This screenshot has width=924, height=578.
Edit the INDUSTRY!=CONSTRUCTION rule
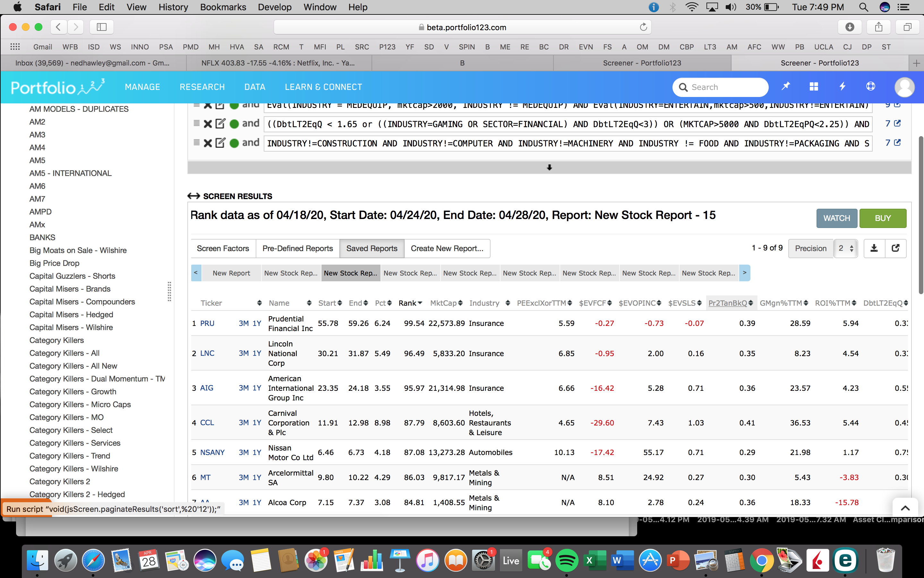pyautogui.click(x=220, y=143)
